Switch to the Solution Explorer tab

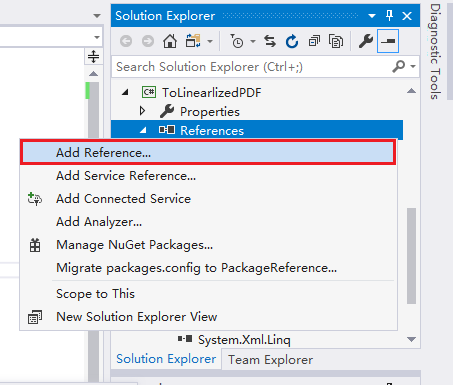pyautogui.click(x=166, y=359)
